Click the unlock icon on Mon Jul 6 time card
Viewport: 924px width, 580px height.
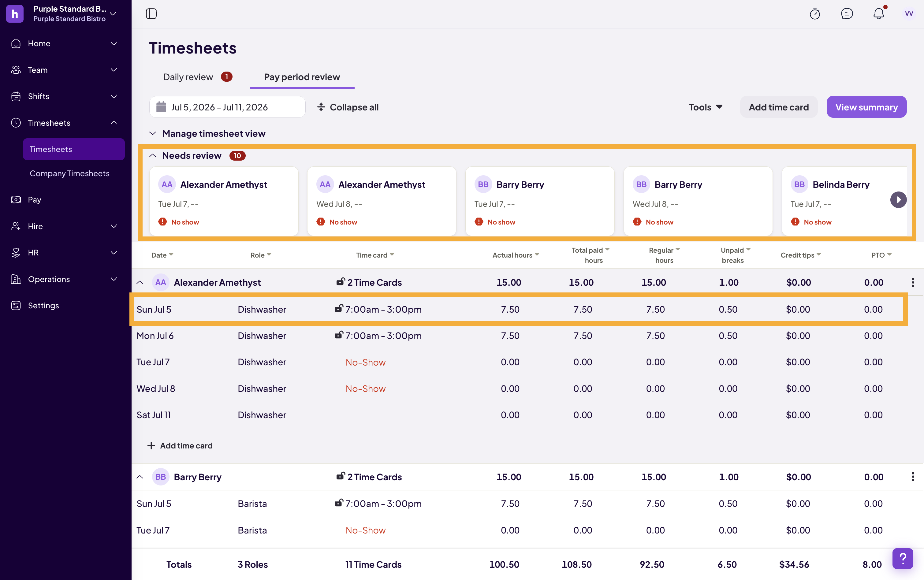point(338,334)
